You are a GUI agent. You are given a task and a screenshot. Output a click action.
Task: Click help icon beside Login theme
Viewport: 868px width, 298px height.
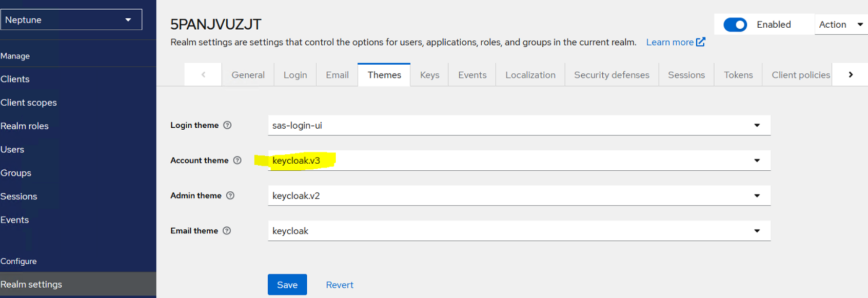[x=227, y=125]
